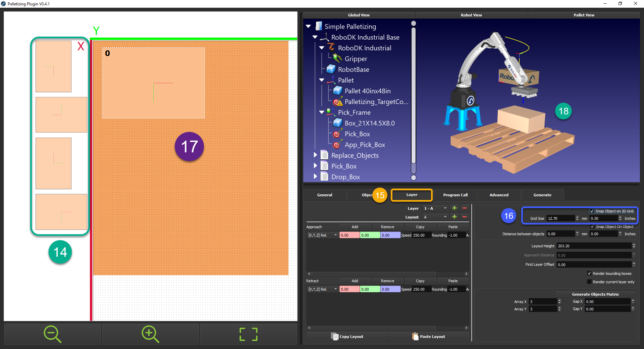Enable Render current layer only checkbox

point(589,282)
